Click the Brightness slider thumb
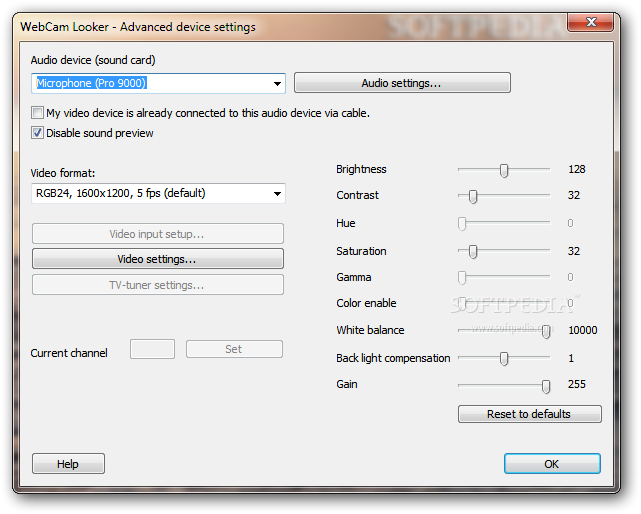Image resolution: width=641 pixels, height=514 pixels. coord(504,170)
